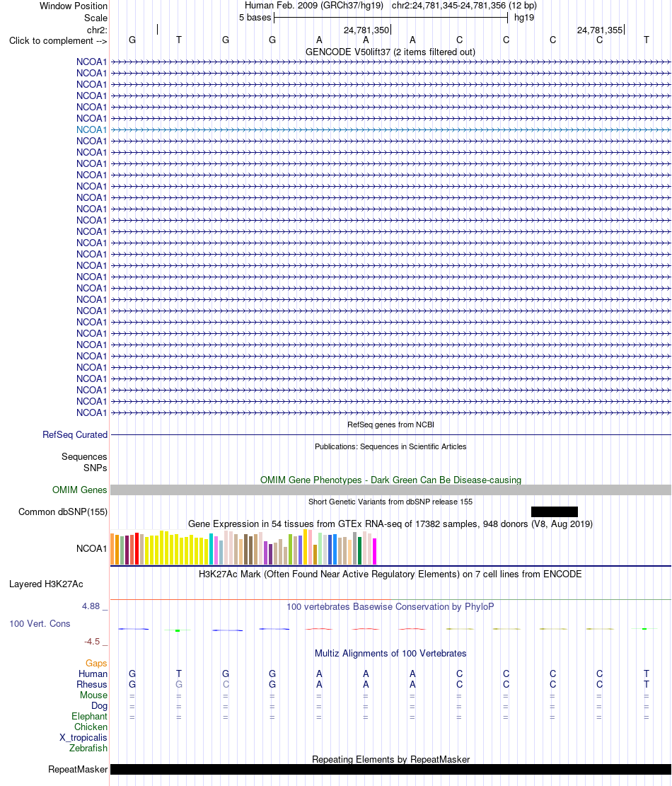Screen dimensions: 672x786
Task: Click the Publications: Sequences in Scientific Articles title
Action: tap(390, 446)
